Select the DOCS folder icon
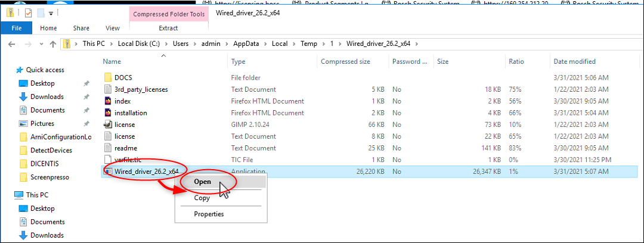Viewport: 644px width, 243px height. [108, 77]
